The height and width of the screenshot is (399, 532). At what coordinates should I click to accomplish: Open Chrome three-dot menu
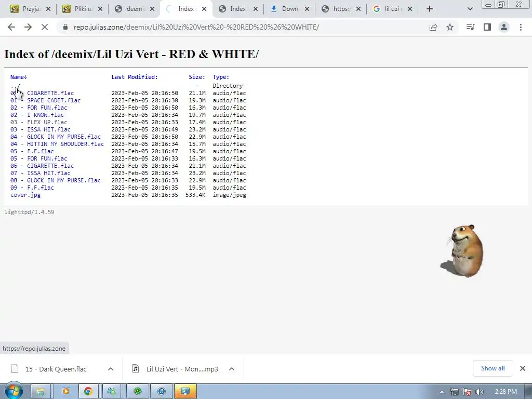[521, 27]
